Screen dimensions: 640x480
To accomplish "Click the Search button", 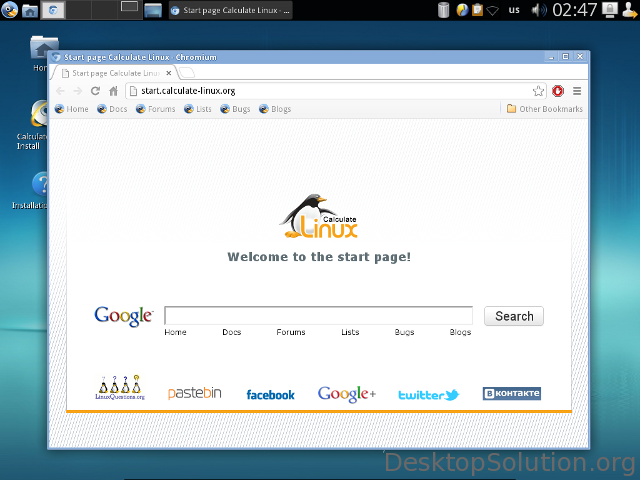I will pyautogui.click(x=514, y=316).
